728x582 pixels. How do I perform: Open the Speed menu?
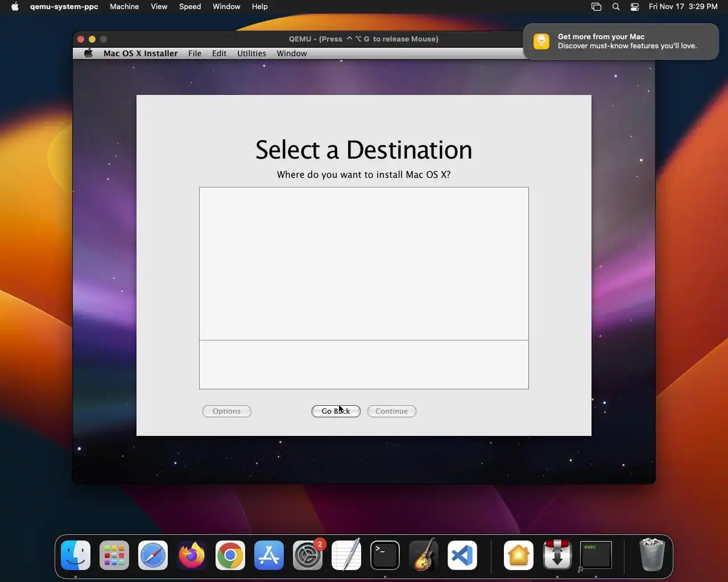190,7
